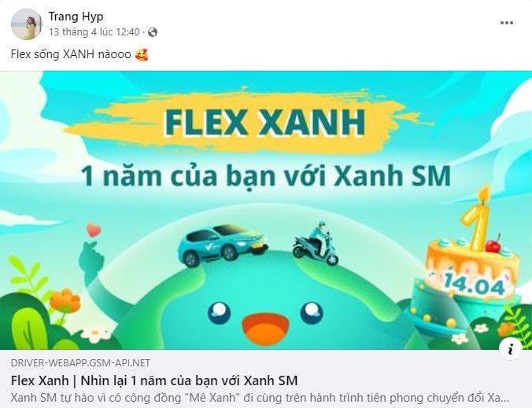Open the FLEX XANH banner image

pos(266,210)
